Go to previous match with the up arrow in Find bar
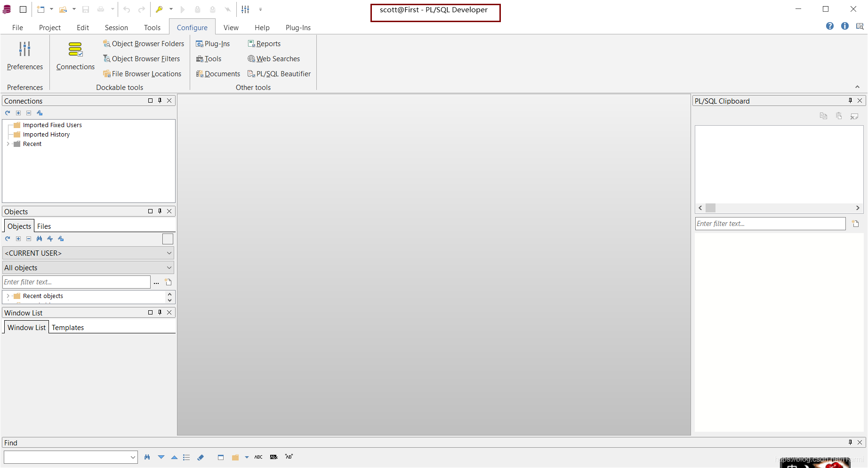 (x=174, y=457)
